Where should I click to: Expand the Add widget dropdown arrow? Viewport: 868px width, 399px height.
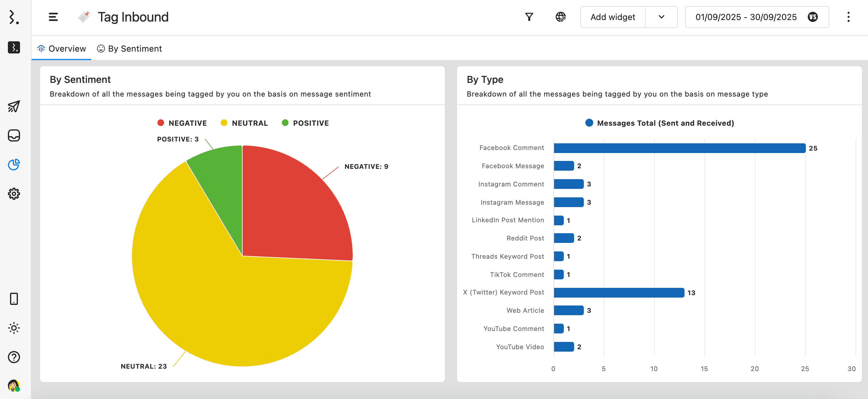(x=661, y=17)
